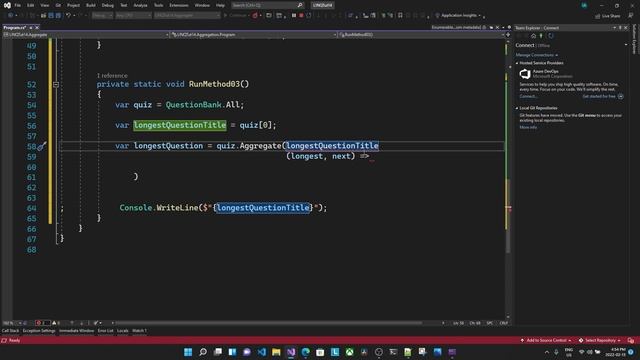Click the Azure DevOps Connect link

pyautogui.click(x=528, y=96)
